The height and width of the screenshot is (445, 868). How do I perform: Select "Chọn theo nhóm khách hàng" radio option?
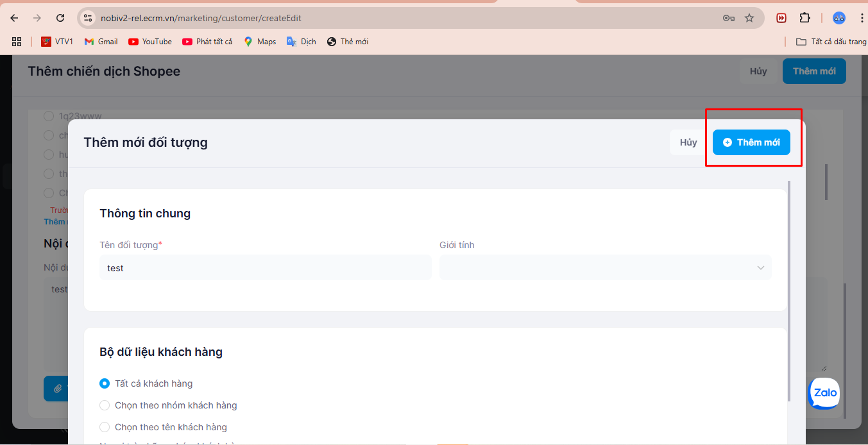105,405
